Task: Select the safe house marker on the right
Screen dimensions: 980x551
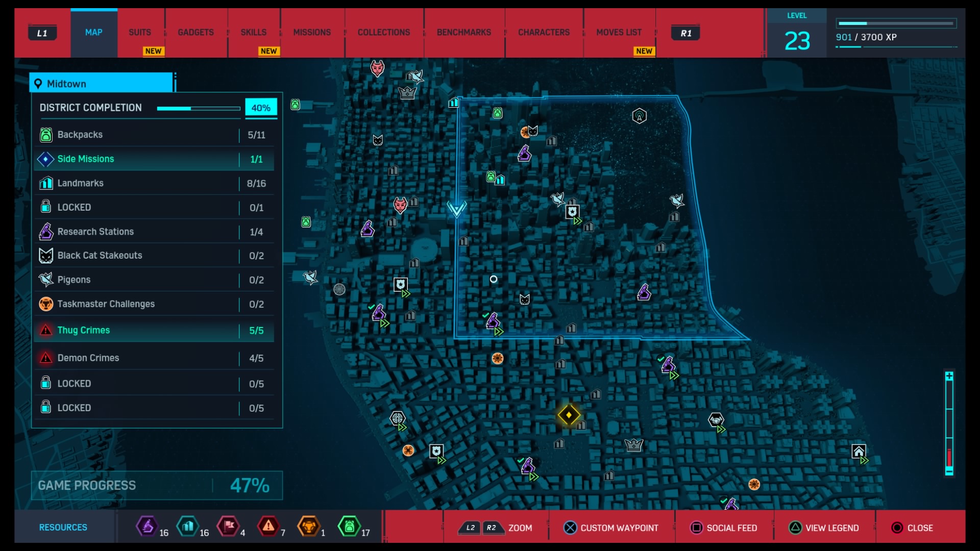Action: [x=859, y=452]
